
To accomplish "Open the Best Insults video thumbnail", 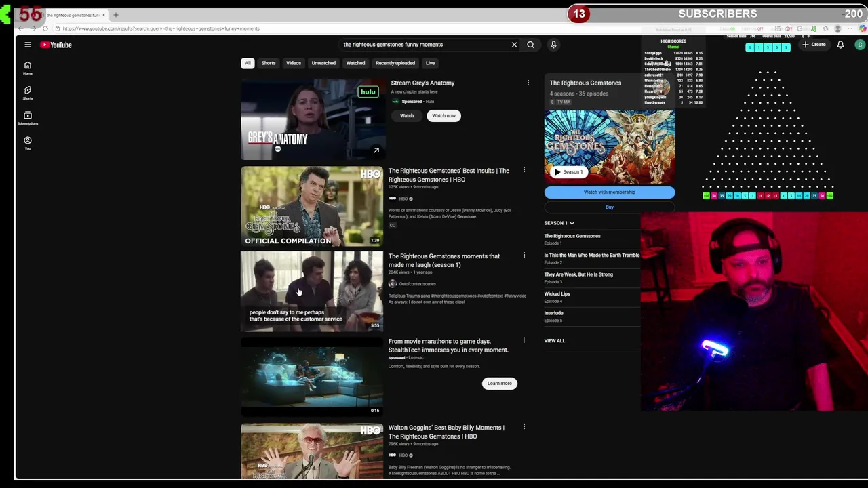I will 312,206.
